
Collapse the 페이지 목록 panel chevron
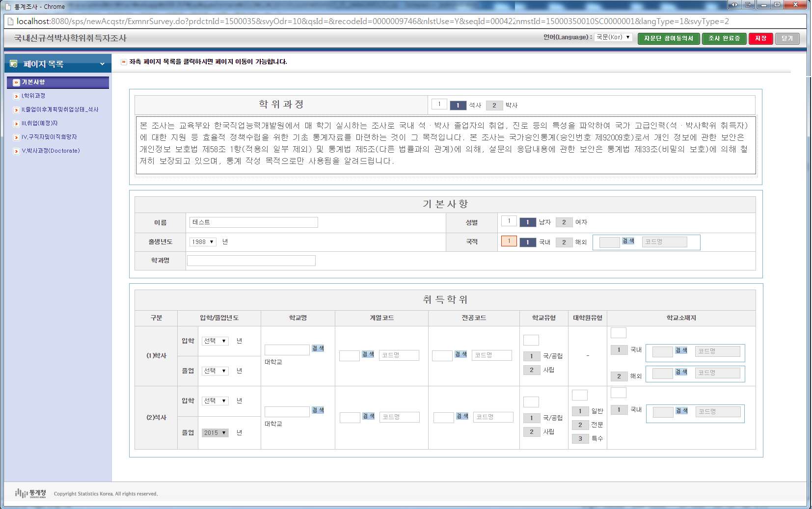[x=102, y=64]
